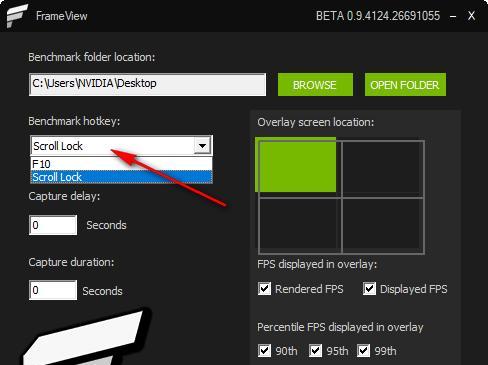Toggle the 90th percentile checkbox
This screenshot has width=488, height=365.
tap(264, 351)
